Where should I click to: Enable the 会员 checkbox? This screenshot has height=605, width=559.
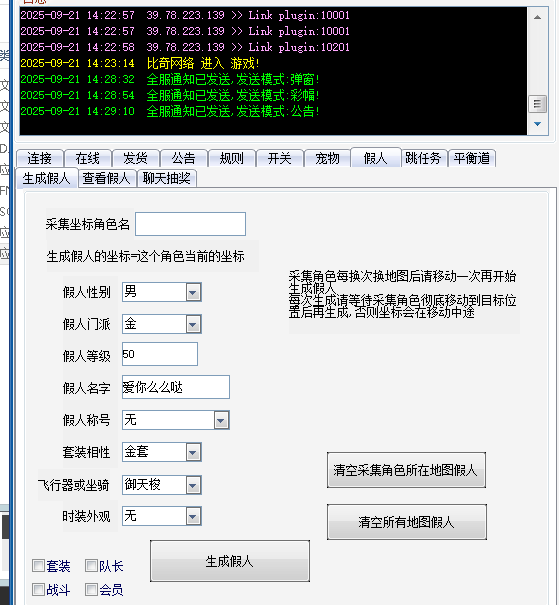pos(91,590)
